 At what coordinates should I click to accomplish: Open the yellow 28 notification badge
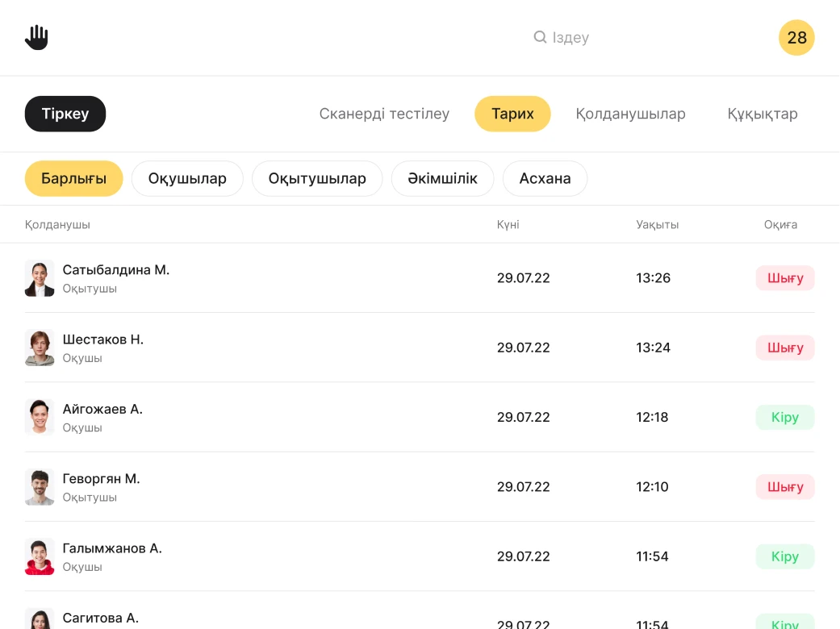796,38
